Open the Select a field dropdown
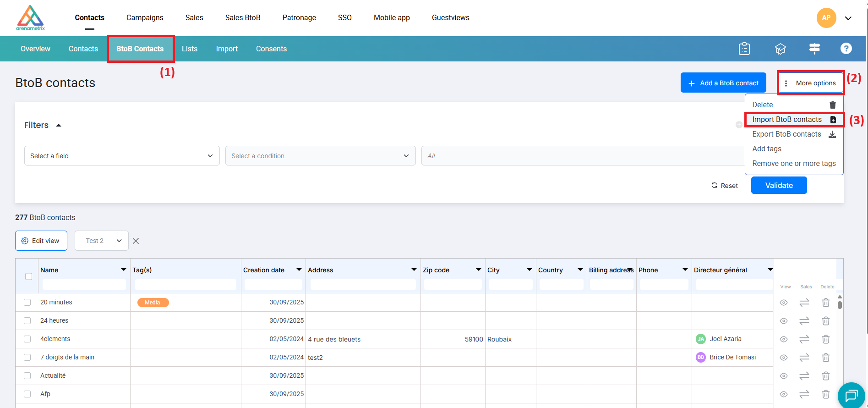868x408 pixels. click(x=122, y=156)
